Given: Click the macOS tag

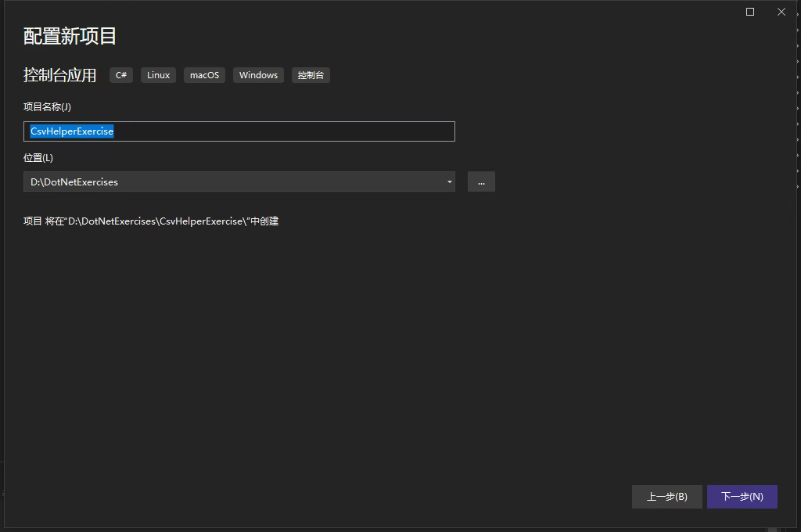Looking at the screenshot, I should (204, 75).
